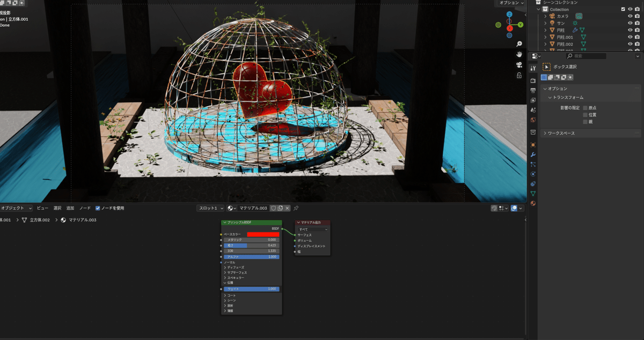Click the アルファ alpha slider

click(x=251, y=257)
